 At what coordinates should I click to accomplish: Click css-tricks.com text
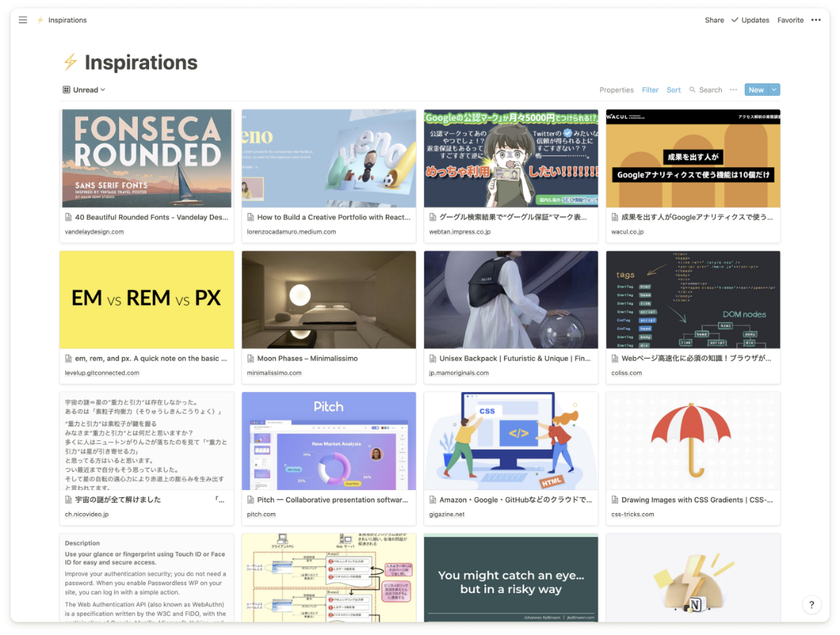[633, 515]
